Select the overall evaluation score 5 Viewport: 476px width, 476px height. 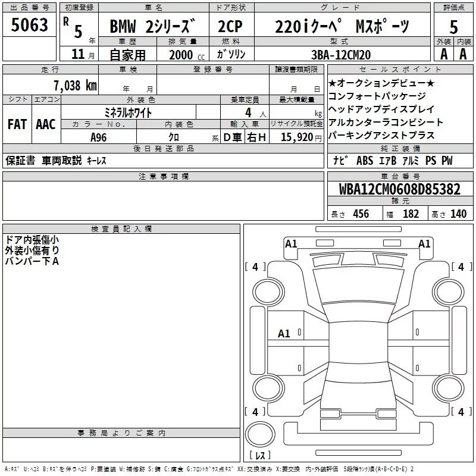453,27
